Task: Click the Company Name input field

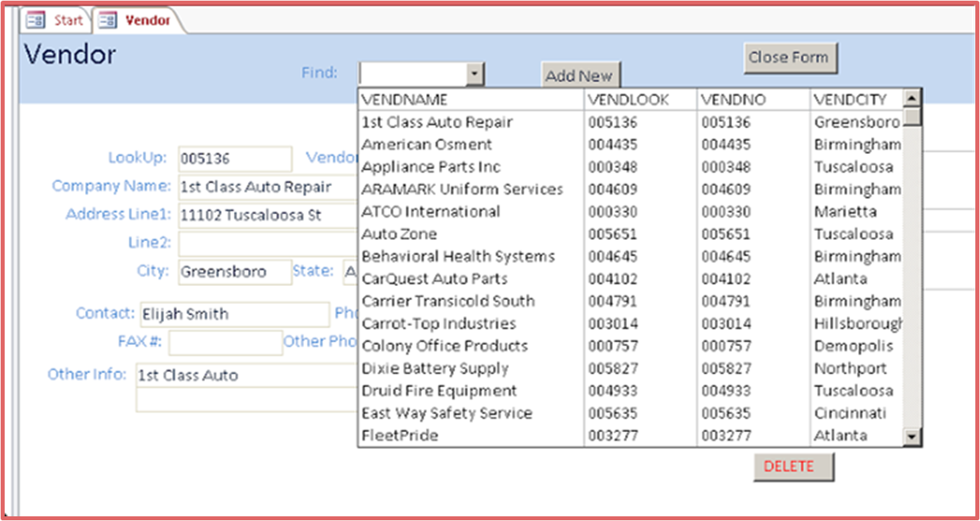Action: 267,187
